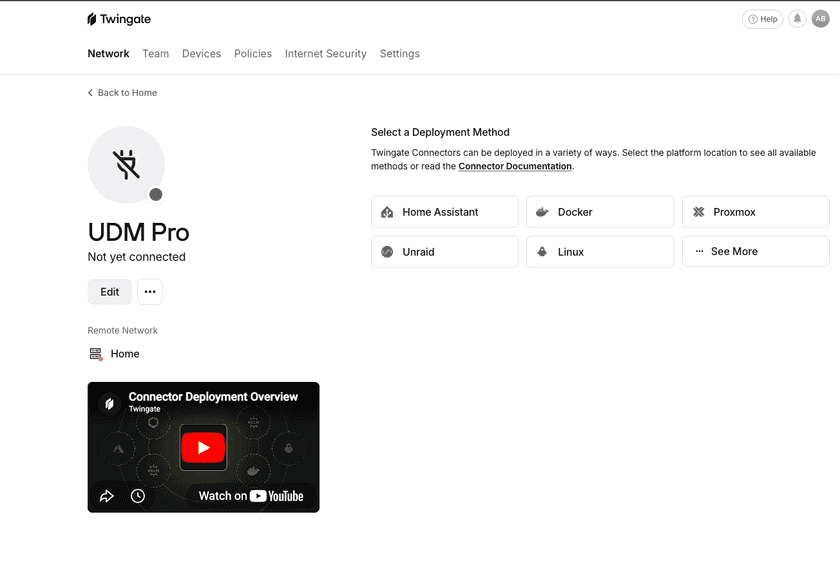Click the Connector Deployment Overview video title

(213, 397)
